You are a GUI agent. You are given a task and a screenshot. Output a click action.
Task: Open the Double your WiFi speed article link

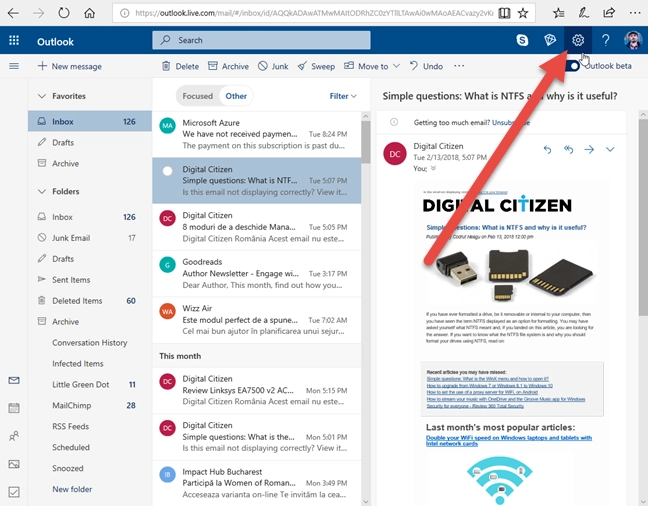[509, 441]
